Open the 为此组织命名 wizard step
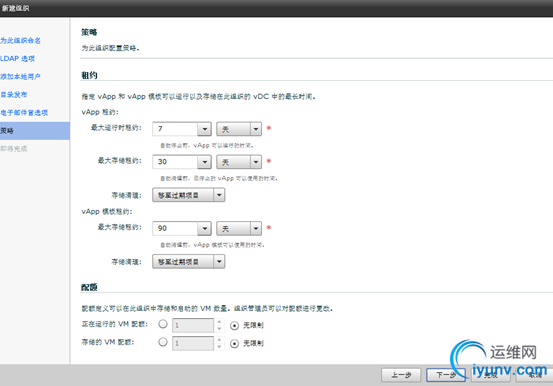 (x=20, y=41)
